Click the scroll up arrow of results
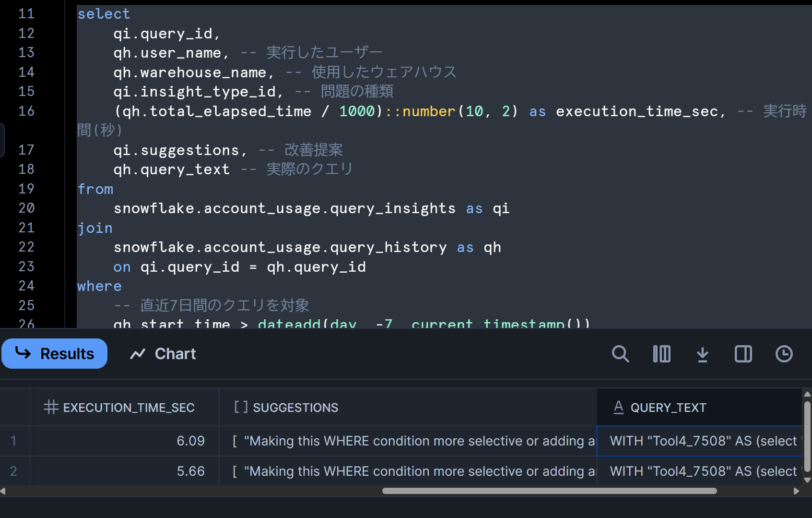 [807, 394]
